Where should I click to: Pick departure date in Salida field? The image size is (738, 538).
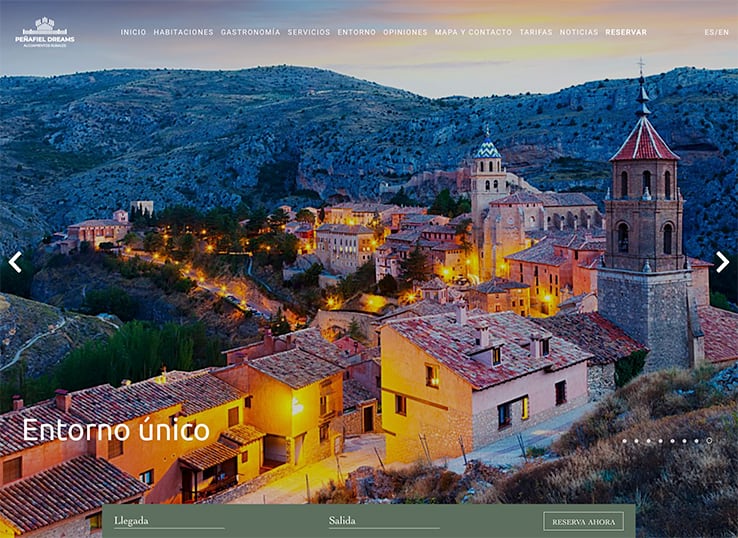coord(384,521)
